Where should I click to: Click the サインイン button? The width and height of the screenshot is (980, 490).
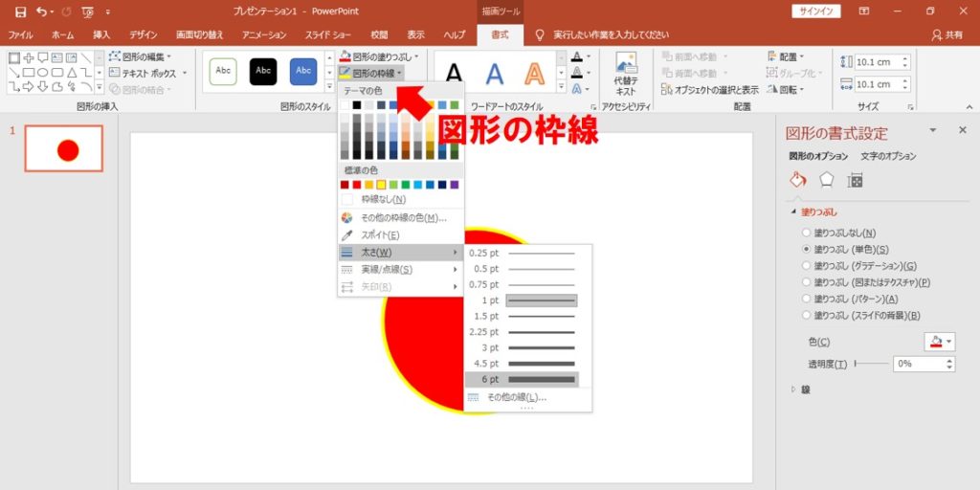[815, 11]
